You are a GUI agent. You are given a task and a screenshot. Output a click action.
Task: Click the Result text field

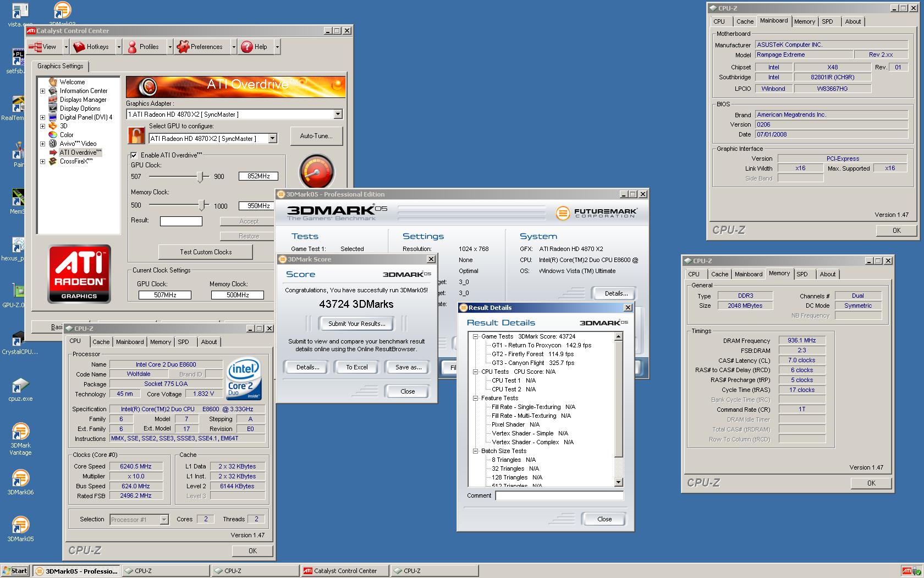pos(181,221)
